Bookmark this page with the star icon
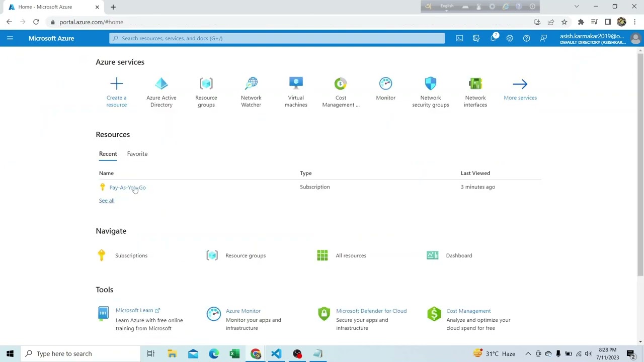Image resolution: width=644 pixels, height=362 pixels. pyautogui.click(x=564, y=22)
